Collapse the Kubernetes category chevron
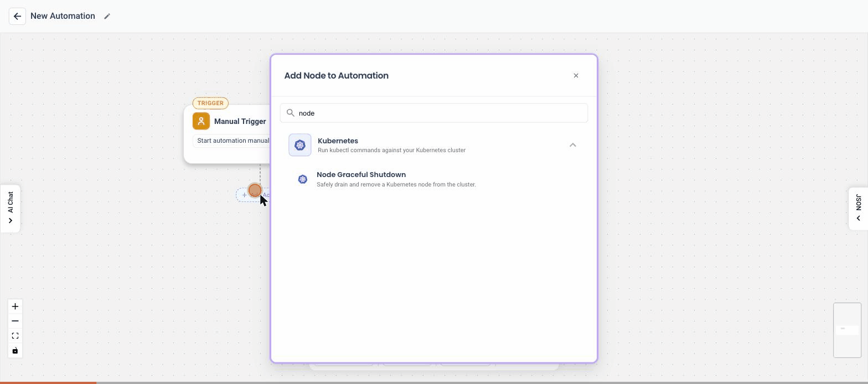 click(573, 145)
